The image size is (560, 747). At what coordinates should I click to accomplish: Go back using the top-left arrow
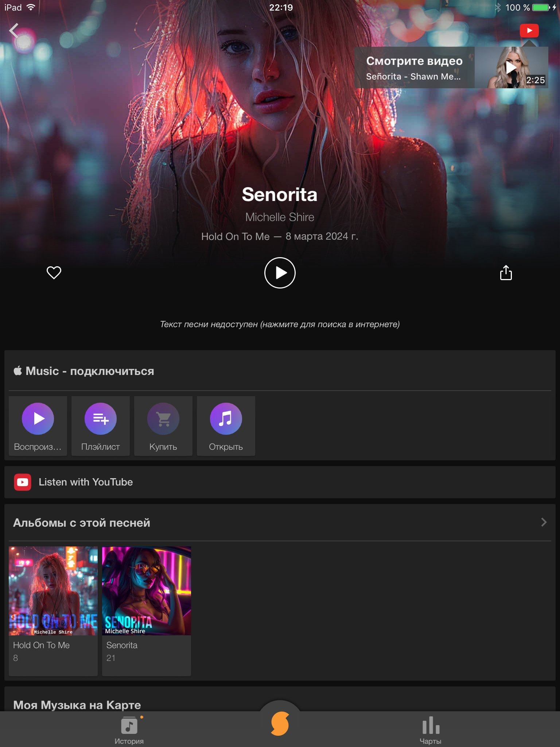pyautogui.click(x=14, y=31)
